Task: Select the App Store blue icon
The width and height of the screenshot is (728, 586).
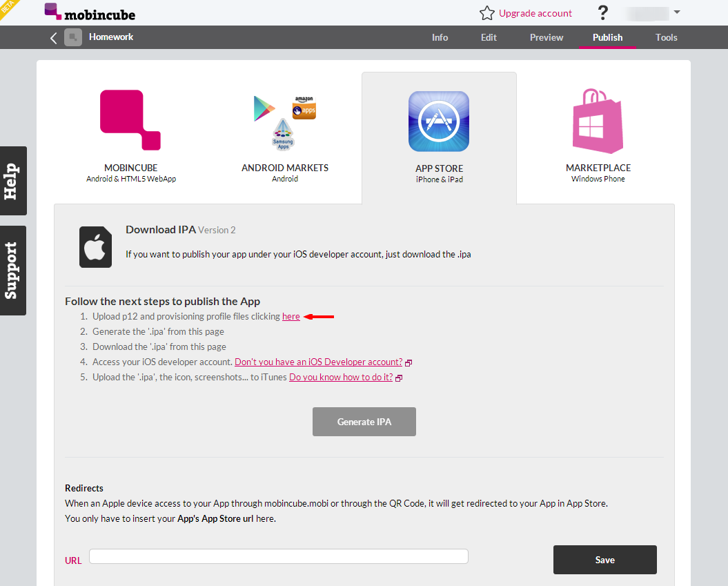Action: pyautogui.click(x=439, y=121)
